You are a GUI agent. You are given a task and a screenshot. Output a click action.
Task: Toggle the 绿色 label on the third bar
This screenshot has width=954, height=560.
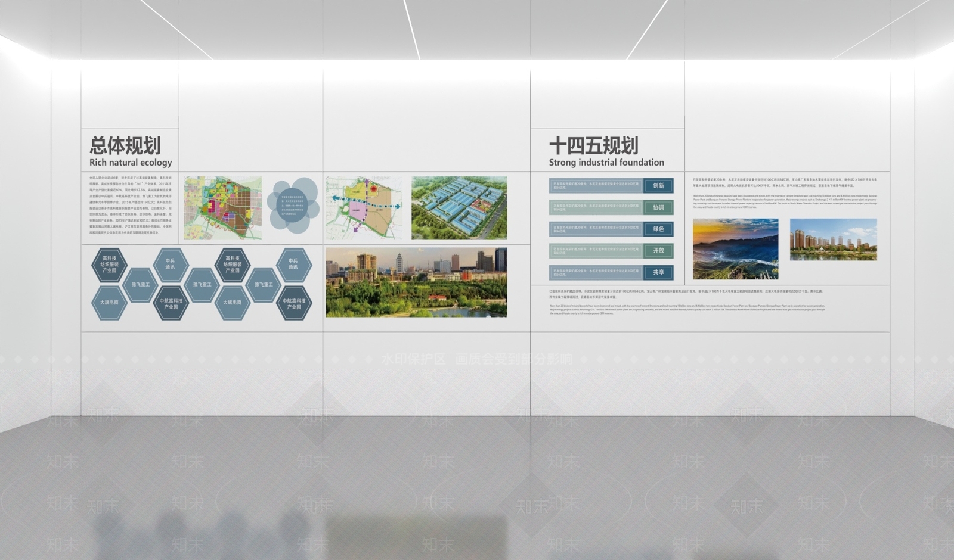coord(658,229)
